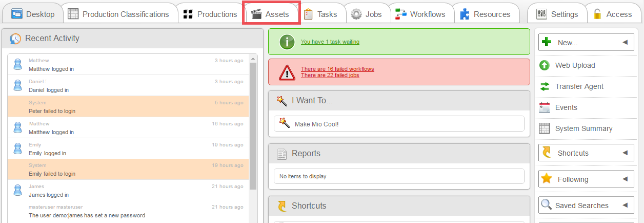
Task: Expand the New... dropdown menu
Action: (625, 43)
